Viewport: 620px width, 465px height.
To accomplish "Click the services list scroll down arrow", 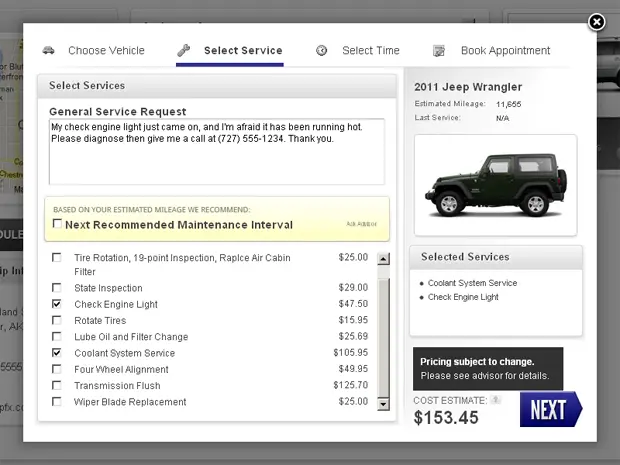I will click(383, 404).
